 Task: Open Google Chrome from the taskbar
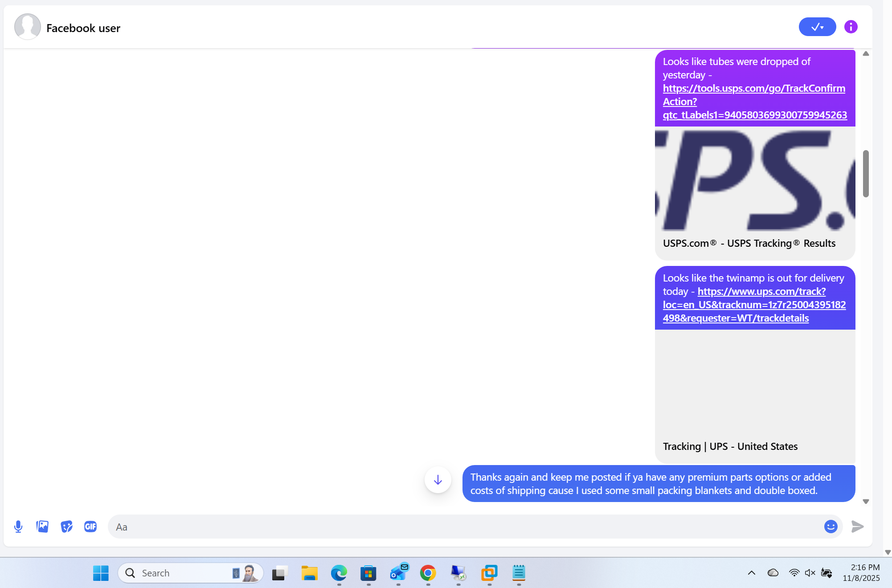coord(428,573)
